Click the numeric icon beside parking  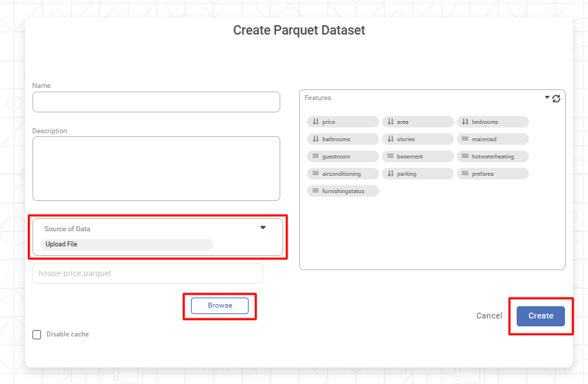pos(391,174)
